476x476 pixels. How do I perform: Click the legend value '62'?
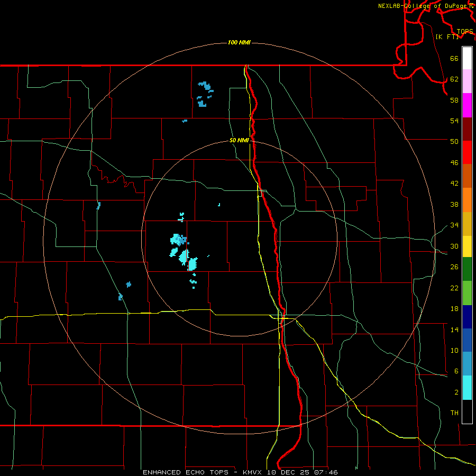point(454,79)
